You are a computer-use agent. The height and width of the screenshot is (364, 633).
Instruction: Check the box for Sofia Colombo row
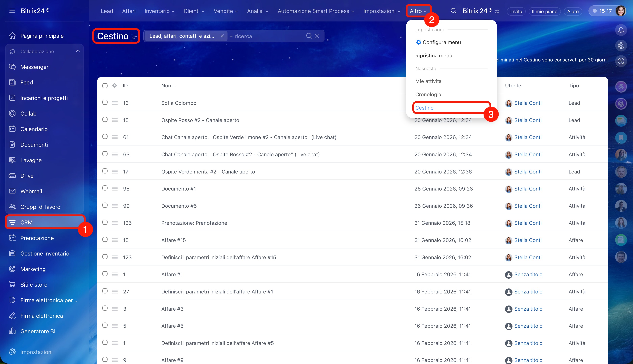105,103
